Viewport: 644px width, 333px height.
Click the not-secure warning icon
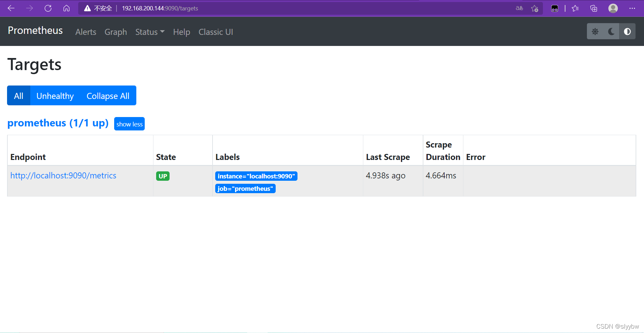(x=87, y=8)
